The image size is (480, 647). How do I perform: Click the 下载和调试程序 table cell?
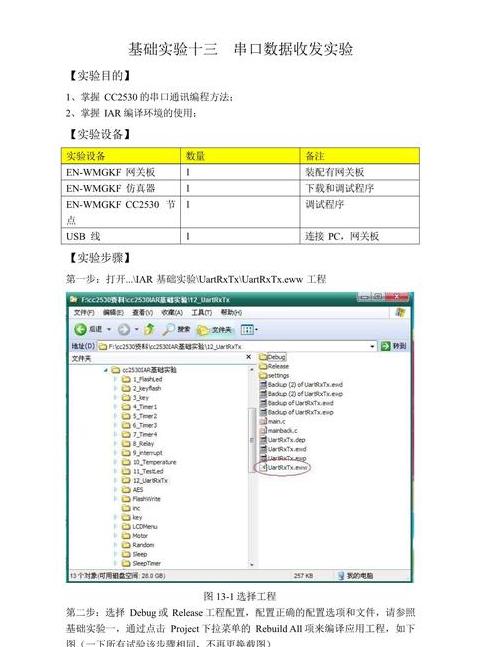[x=359, y=188]
